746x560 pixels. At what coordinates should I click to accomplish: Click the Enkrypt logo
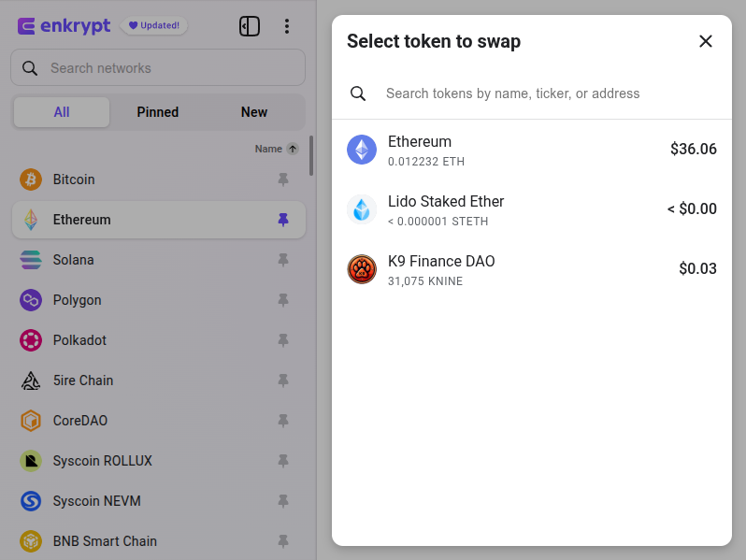(64, 25)
